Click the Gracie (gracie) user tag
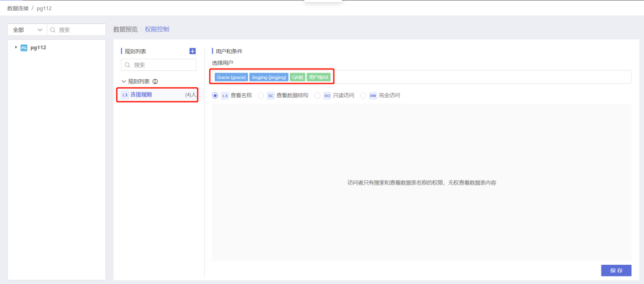Viewport: 644px width, 284px height. (231, 77)
